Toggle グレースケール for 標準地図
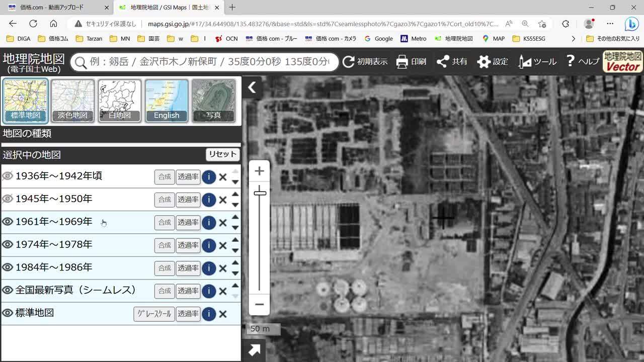Screen dimensions: 644x362 [154, 314]
